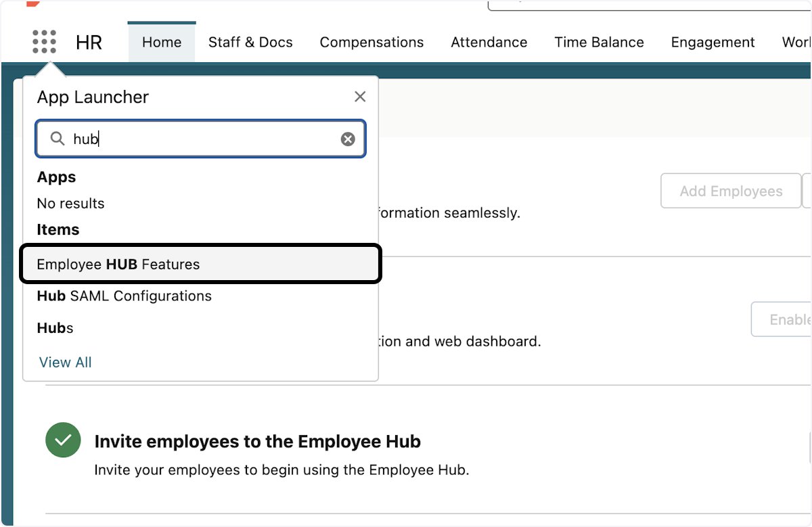Click the Add Employees button
812x527 pixels.
730,190
